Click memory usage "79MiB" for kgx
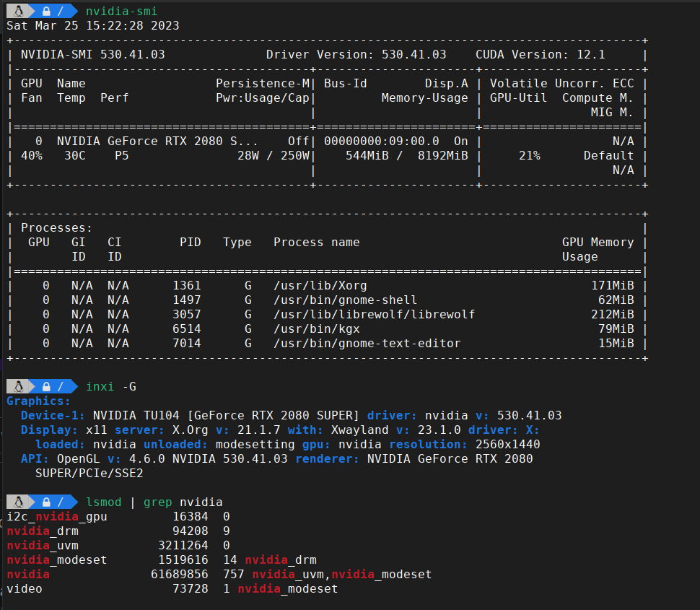700x610 pixels. [x=616, y=328]
